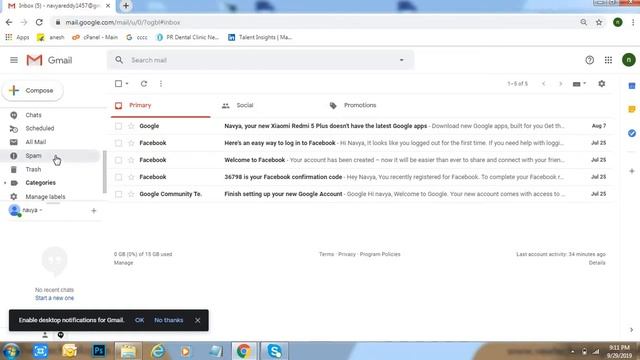Open the More options three-dot menu in mail toolbar

[x=161, y=84]
